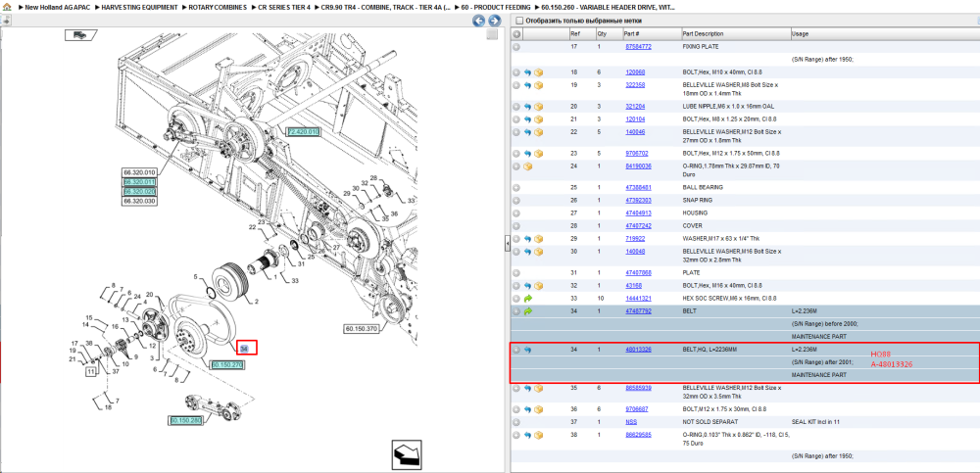Expand the left panel with arrow icon

[6, 21]
